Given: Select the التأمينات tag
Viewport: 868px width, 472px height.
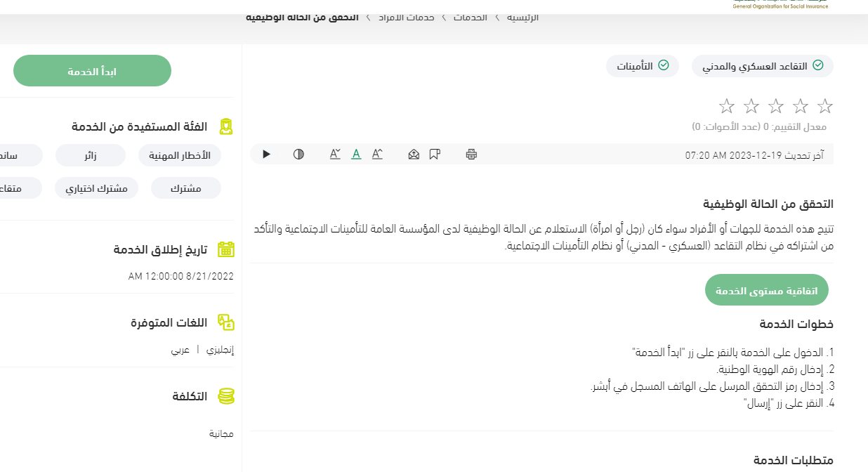Looking at the screenshot, I should click(x=643, y=66).
